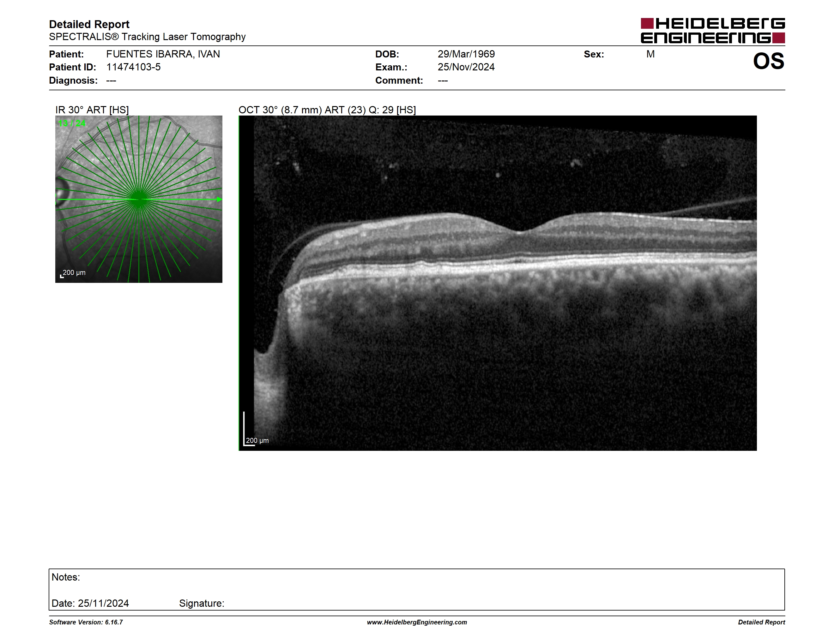Click the 'Detailed Report' heading
The image size is (834, 644).
click(x=89, y=24)
